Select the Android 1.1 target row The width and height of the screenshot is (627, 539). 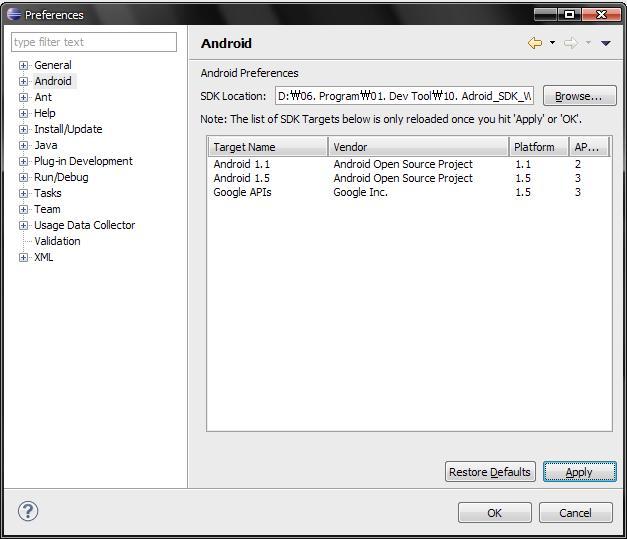pyautogui.click(x=409, y=164)
